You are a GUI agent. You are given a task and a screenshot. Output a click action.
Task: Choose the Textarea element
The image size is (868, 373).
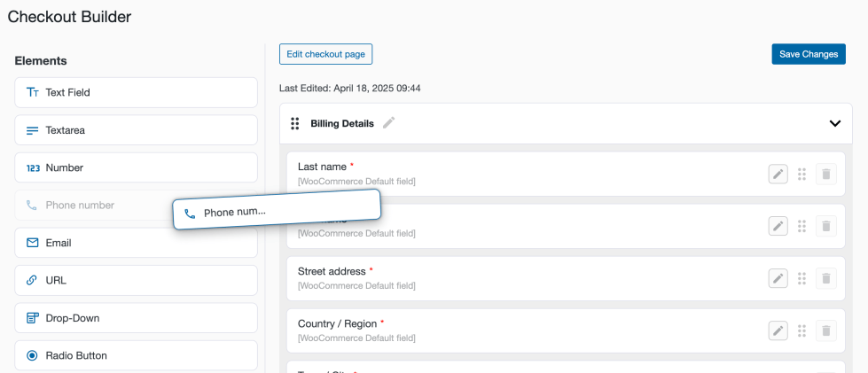pyautogui.click(x=136, y=130)
